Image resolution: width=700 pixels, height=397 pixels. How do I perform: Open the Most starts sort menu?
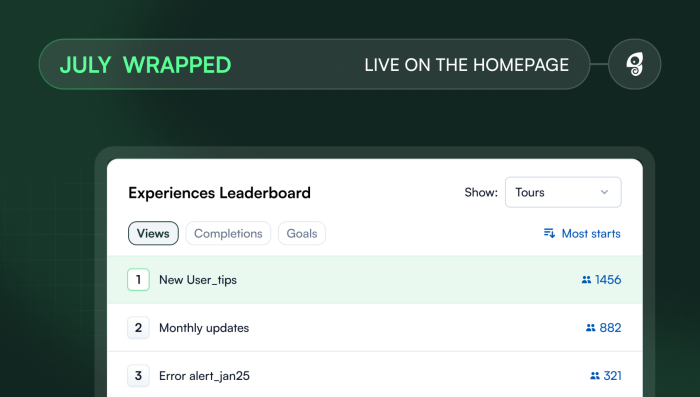click(x=582, y=233)
